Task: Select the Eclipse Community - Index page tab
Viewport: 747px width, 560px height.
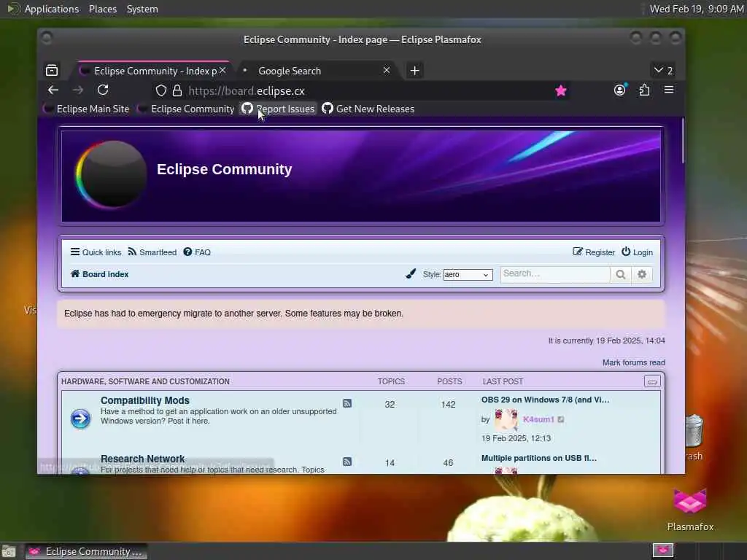Action: 153,71
